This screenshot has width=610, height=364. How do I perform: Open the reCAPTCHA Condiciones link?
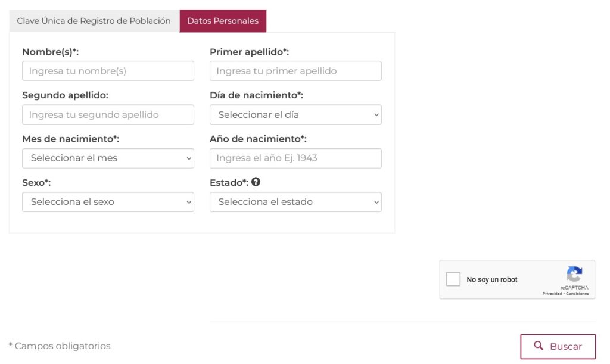[x=577, y=294]
